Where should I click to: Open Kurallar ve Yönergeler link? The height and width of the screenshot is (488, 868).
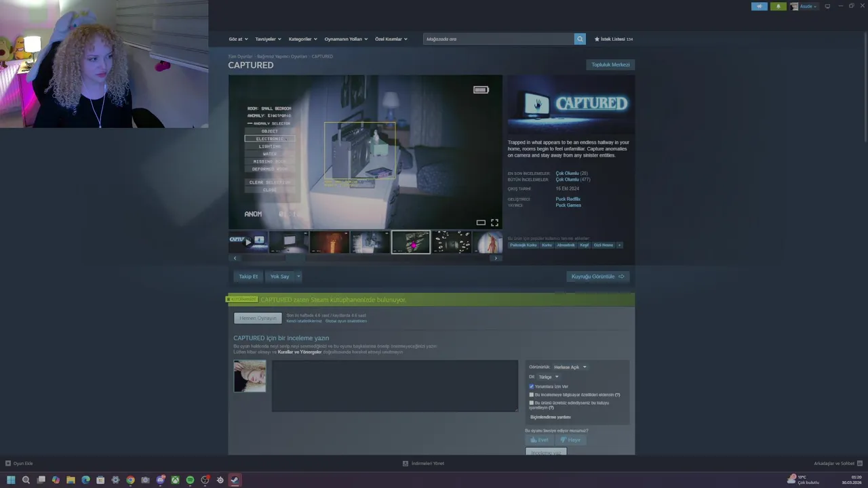tap(300, 352)
